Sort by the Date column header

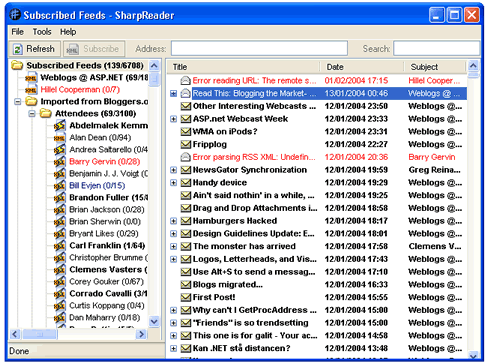coord(362,67)
